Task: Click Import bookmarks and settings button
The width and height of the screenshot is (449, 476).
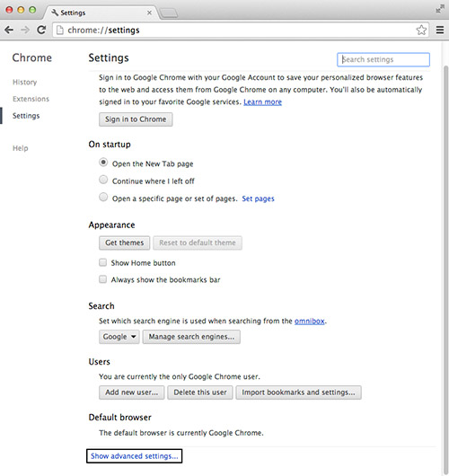Action: (298, 392)
